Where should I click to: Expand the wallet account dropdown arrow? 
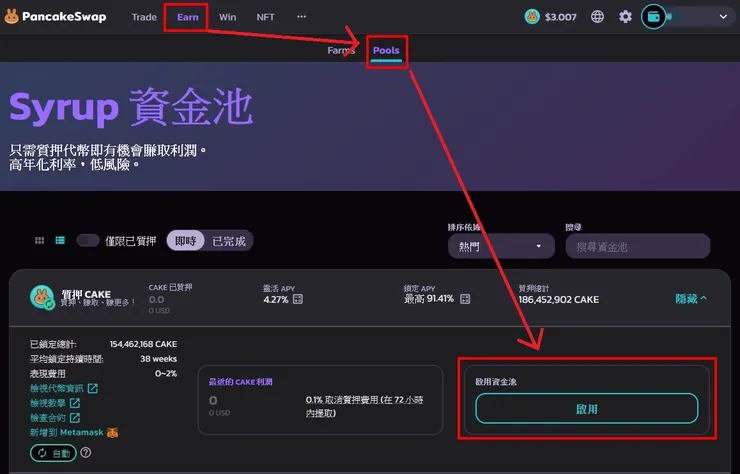point(723,17)
